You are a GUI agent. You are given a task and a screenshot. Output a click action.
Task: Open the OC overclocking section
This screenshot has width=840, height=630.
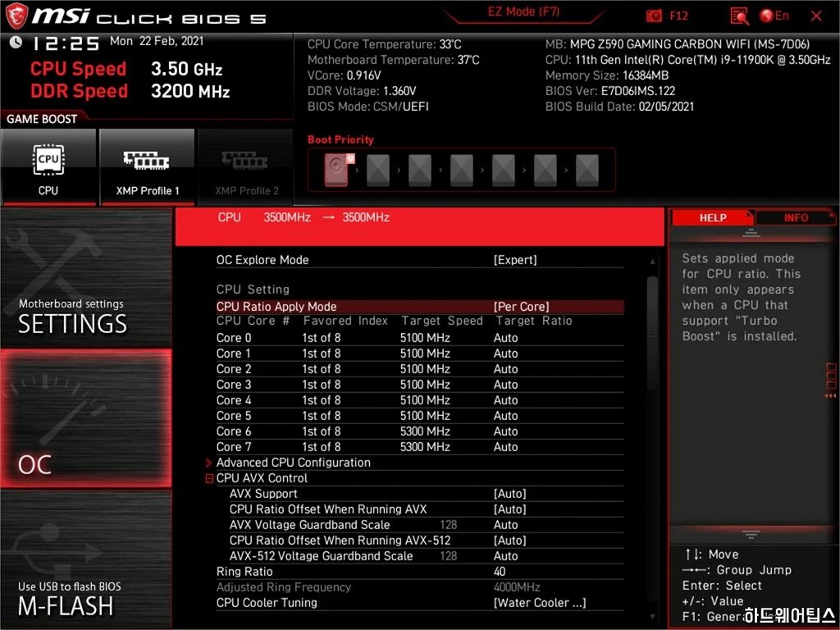[86, 418]
